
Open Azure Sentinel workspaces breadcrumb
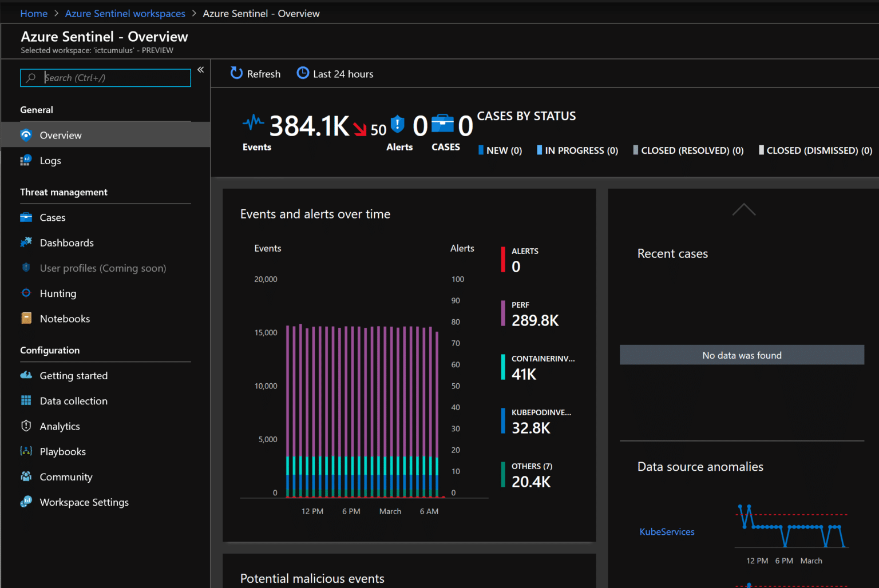(x=125, y=13)
